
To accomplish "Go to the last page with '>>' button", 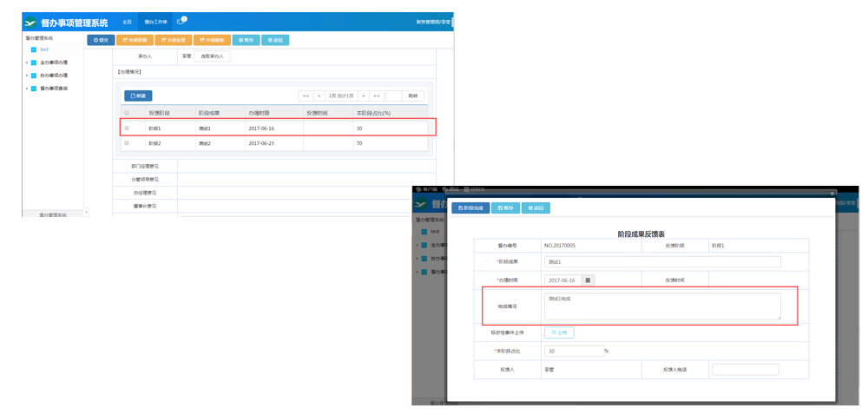I will pos(376,96).
